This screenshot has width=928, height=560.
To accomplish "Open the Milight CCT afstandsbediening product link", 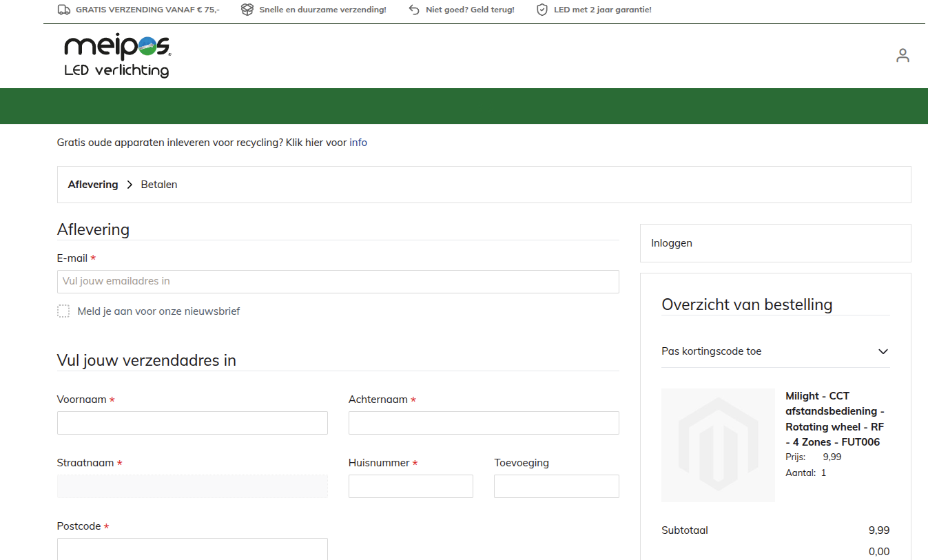I will (x=836, y=411).
